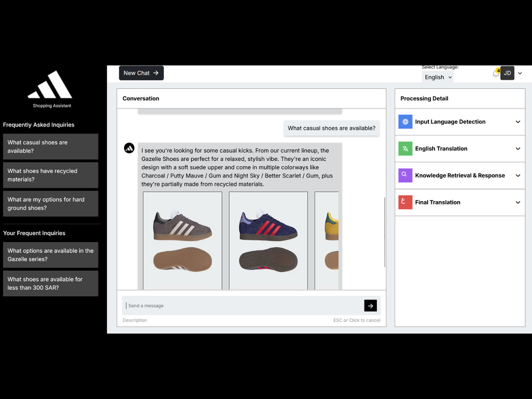
Task: Open the Charcoal Gazelle shoe thumbnail
Action: pyautogui.click(x=182, y=240)
